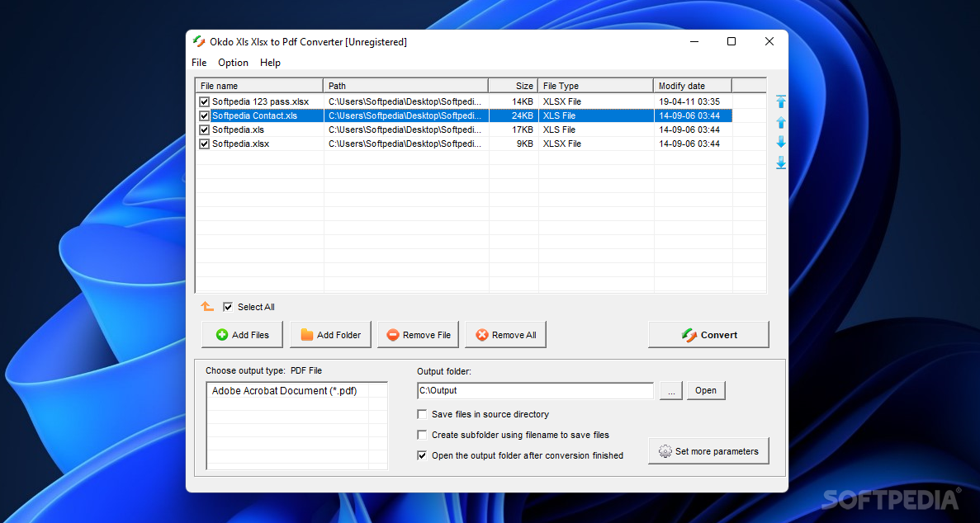Click the orange up-level arrow beside Select All
Viewport: 980px width, 523px height.
click(x=207, y=306)
